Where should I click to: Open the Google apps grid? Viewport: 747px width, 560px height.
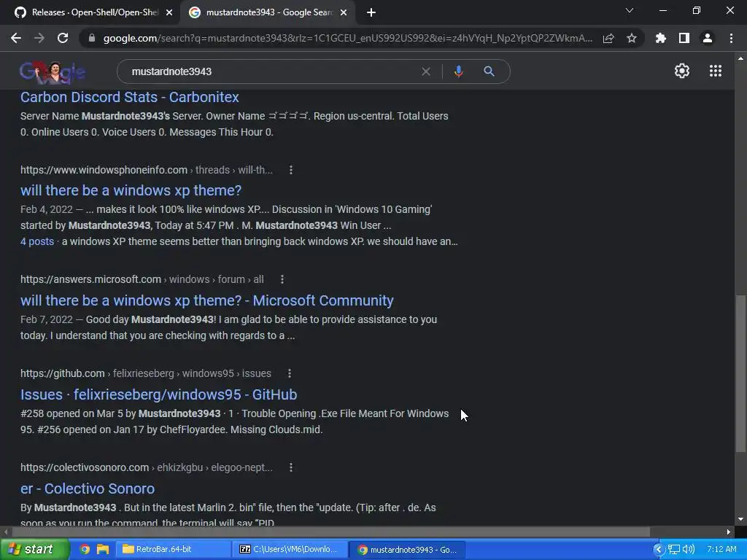716,71
